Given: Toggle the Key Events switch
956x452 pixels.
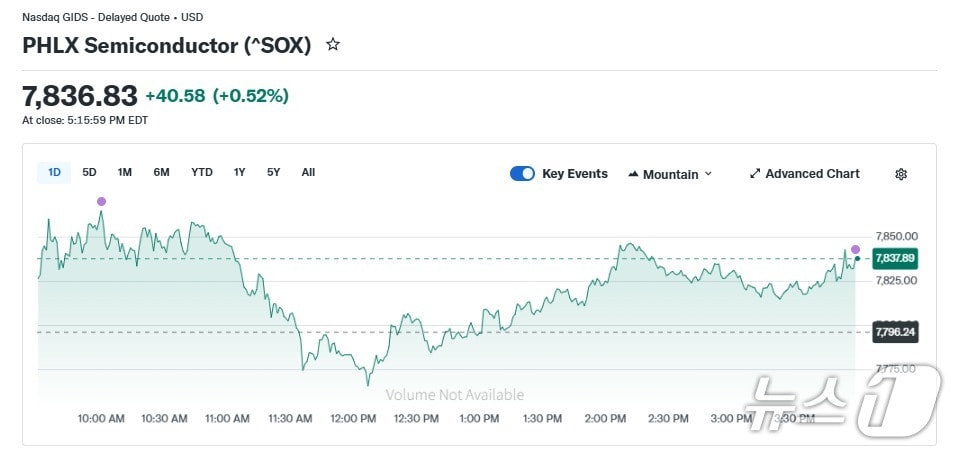Looking at the screenshot, I should point(522,174).
